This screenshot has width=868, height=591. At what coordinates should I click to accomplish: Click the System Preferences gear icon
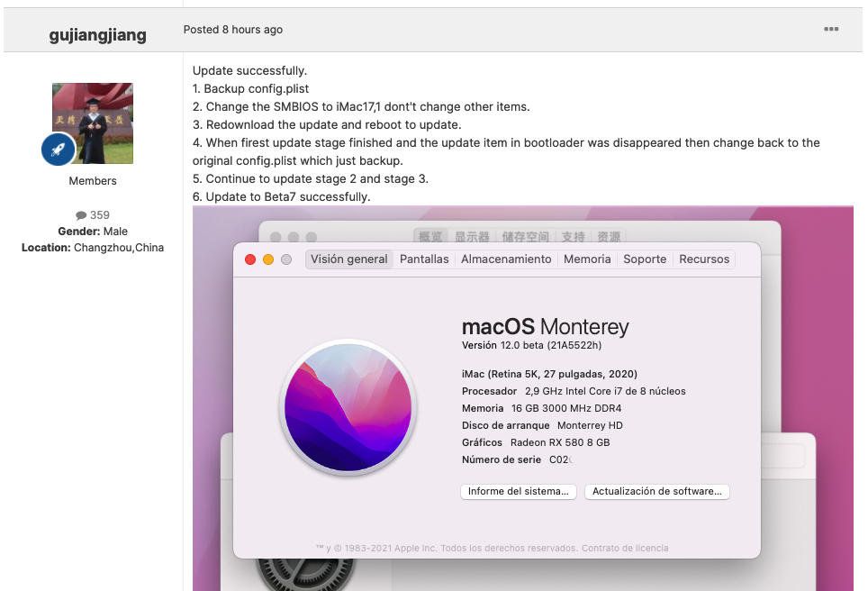pyautogui.click(x=305, y=575)
